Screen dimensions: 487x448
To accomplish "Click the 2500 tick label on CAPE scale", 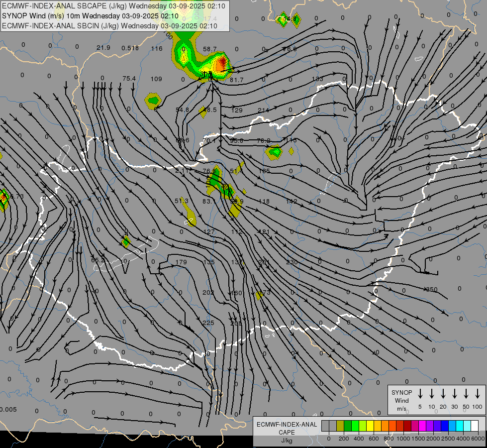I will tap(448, 439).
